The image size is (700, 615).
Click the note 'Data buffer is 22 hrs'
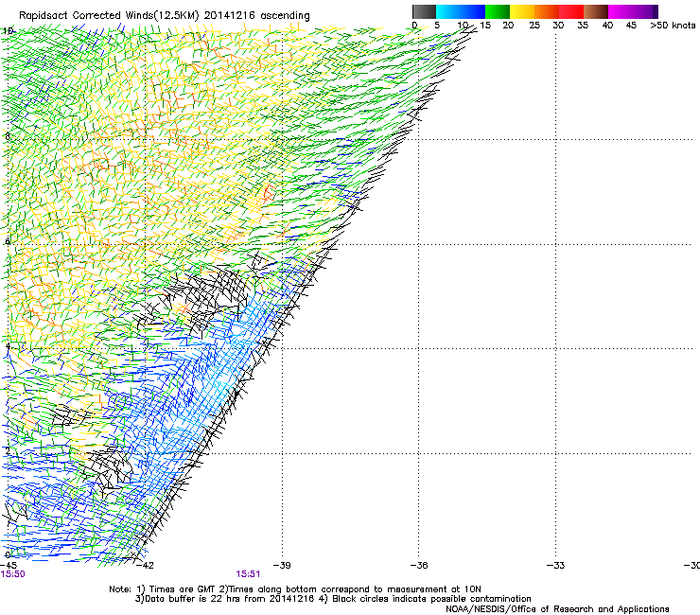click(194, 599)
